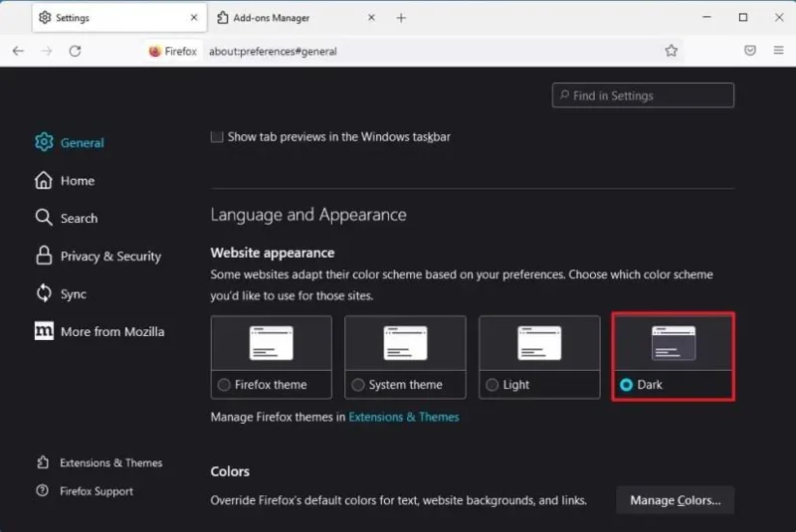Click the Firefox theme preview thumbnail

(x=271, y=343)
